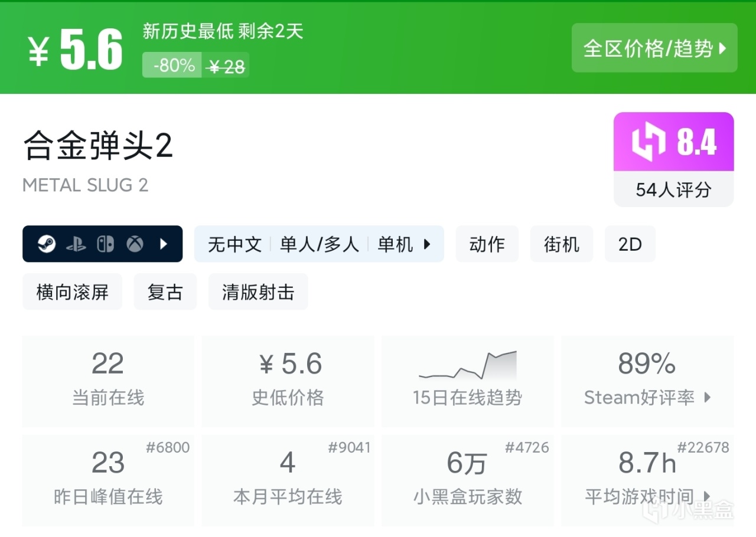Screen dimensions: 756x537
Task: Open 全区价格/趋势 regional price trends
Action: point(654,48)
